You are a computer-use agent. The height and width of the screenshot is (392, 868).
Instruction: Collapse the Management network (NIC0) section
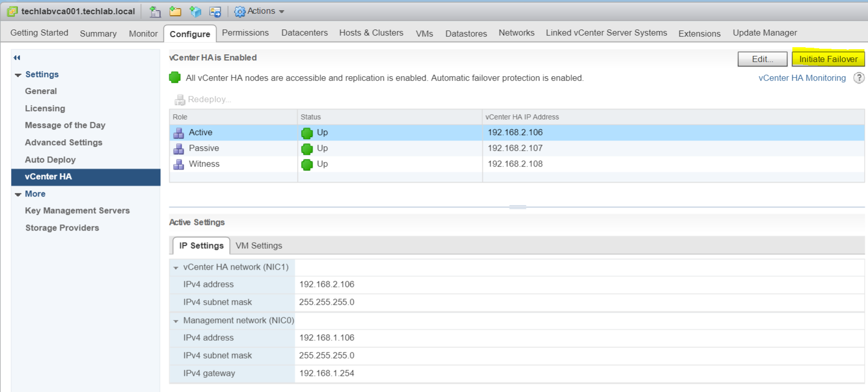pyautogui.click(x=176, y=321)
